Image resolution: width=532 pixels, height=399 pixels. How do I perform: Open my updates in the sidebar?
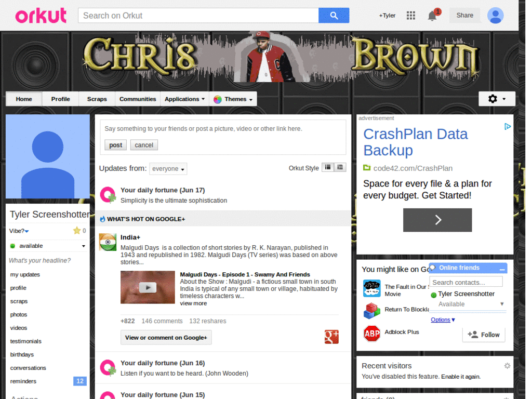[25, 274]
